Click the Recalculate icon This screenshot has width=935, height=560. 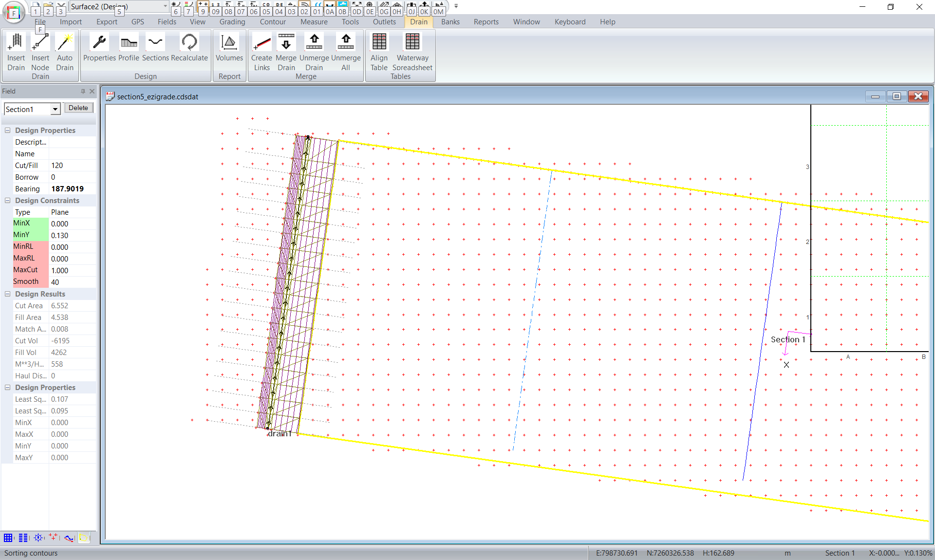[x=189, y=43]
